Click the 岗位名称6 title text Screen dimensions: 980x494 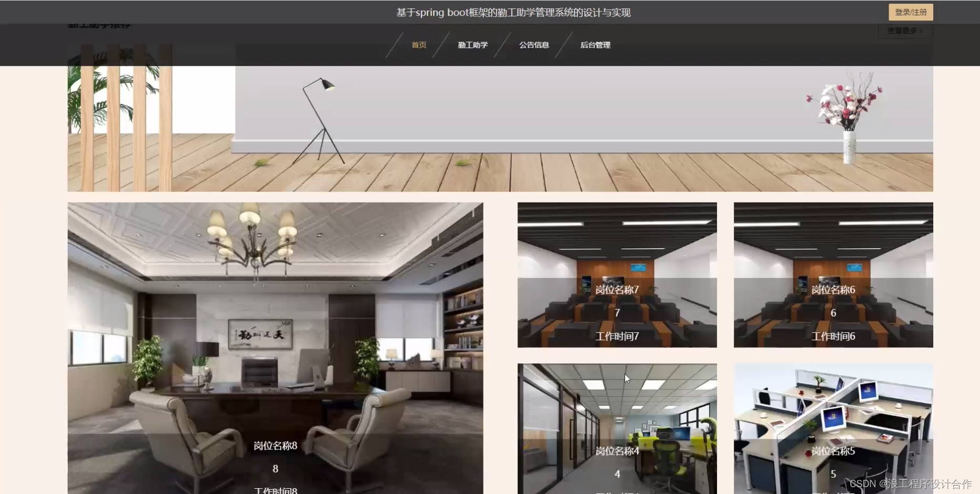tap(833, 290)
